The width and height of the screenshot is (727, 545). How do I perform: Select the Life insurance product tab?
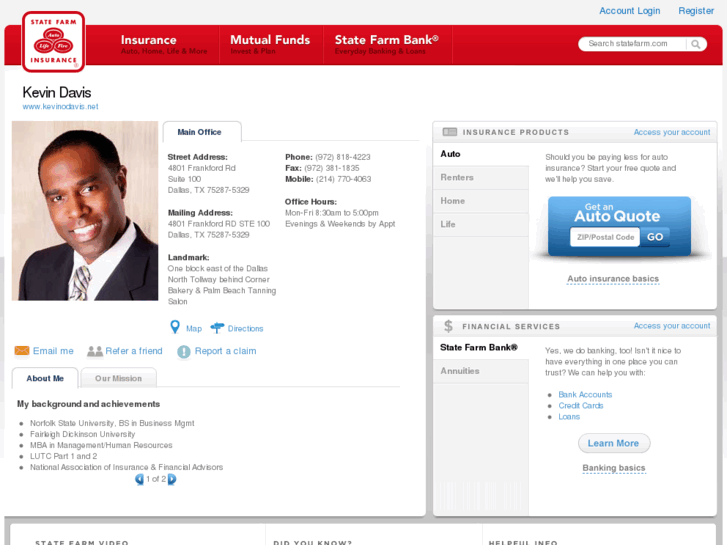coord(481,224)
